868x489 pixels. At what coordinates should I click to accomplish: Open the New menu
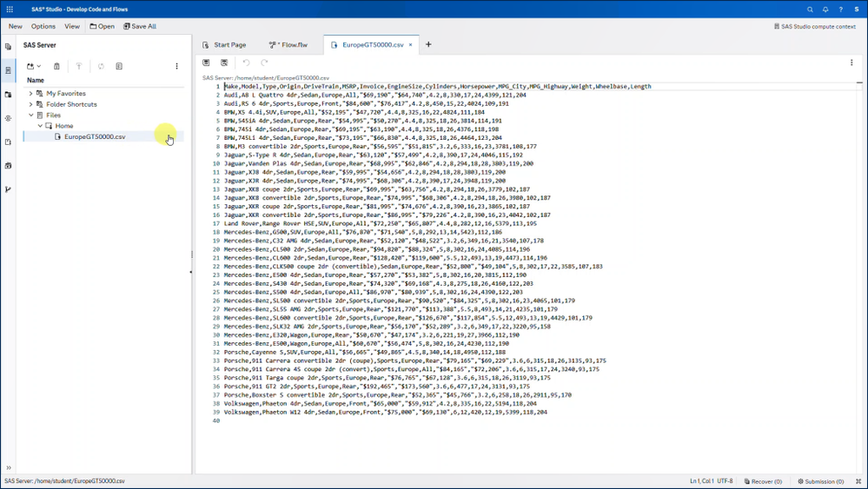pos(16,26)
